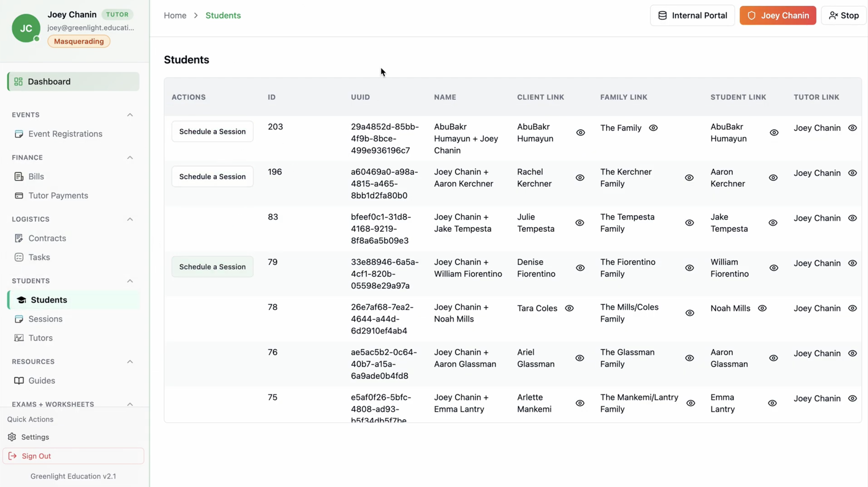
Task: View The Fiorentino Family eye icon
Action: 690,268
